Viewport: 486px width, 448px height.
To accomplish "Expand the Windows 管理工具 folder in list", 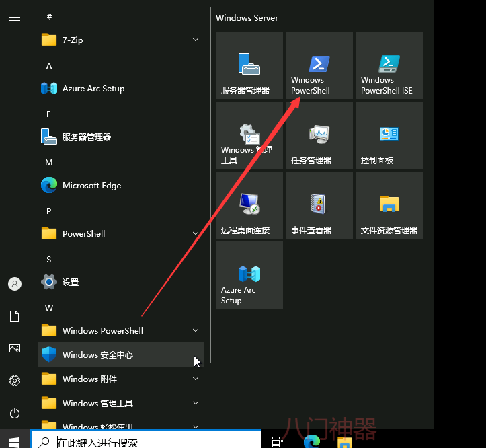I will (121, 403).
